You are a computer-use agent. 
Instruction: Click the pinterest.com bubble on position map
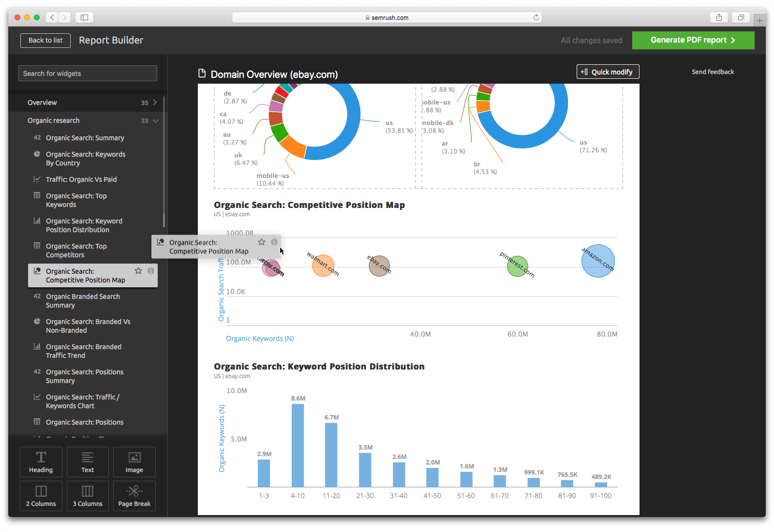[x=518, y=266]
